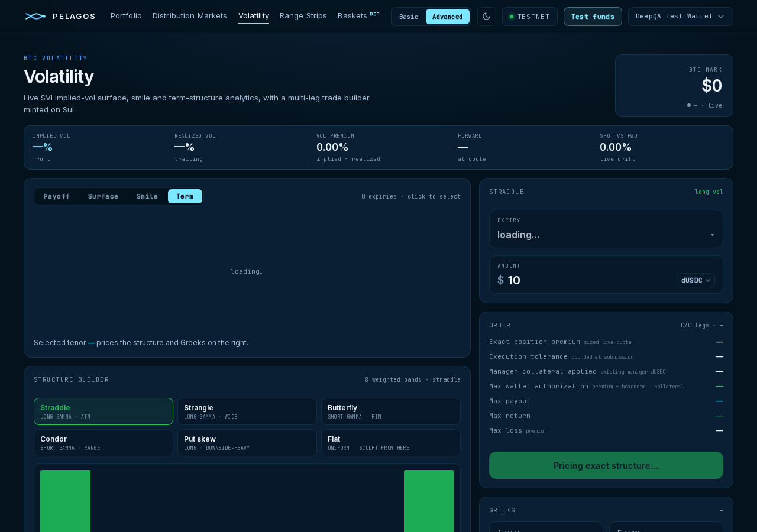The height and width of the screenshot is (532, 757).
Task: Click the Test funds button
Action: coord(593,17)
